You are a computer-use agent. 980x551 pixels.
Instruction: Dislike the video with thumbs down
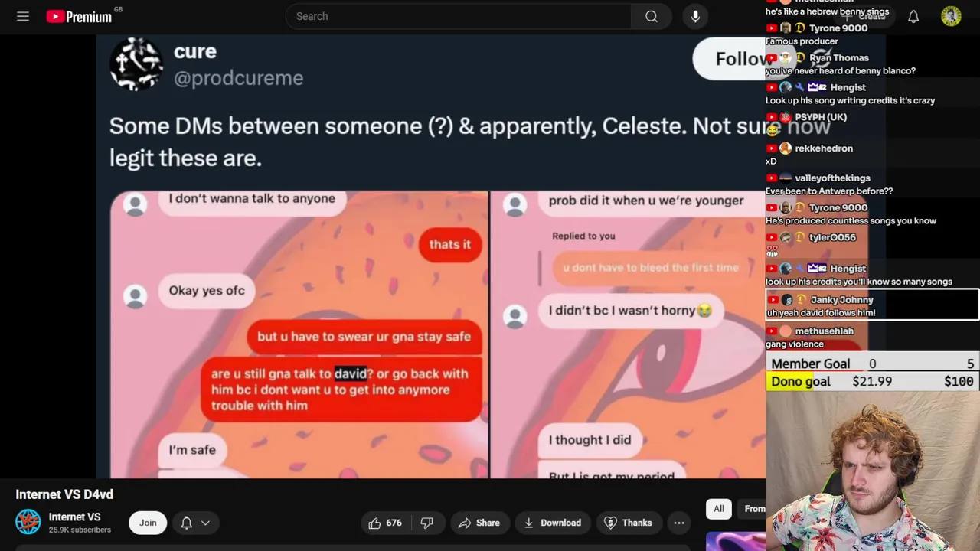[x=427, y=523]
